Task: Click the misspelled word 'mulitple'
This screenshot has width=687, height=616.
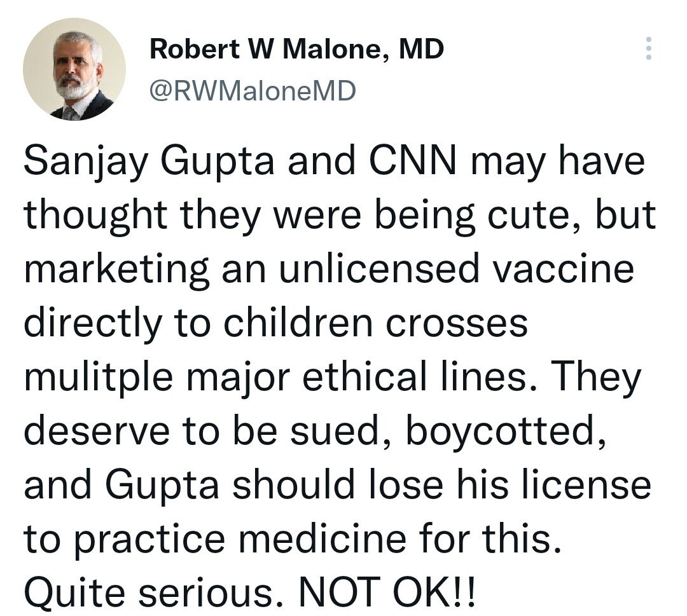Action: click(99, 379)
